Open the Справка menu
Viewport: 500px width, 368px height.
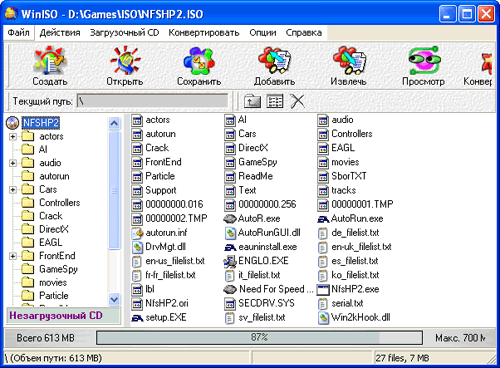(x=304, y=33)
